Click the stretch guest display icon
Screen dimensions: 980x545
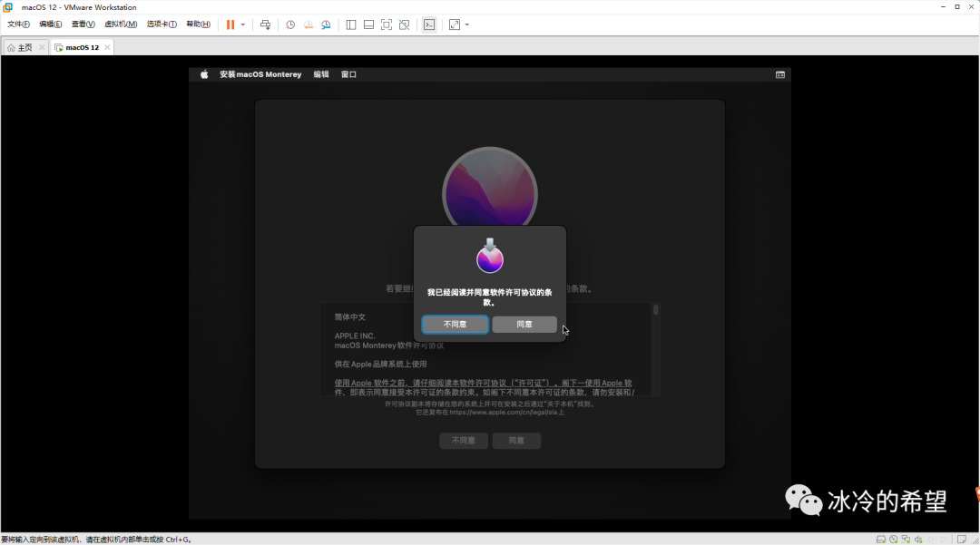(x=455, y=24)
